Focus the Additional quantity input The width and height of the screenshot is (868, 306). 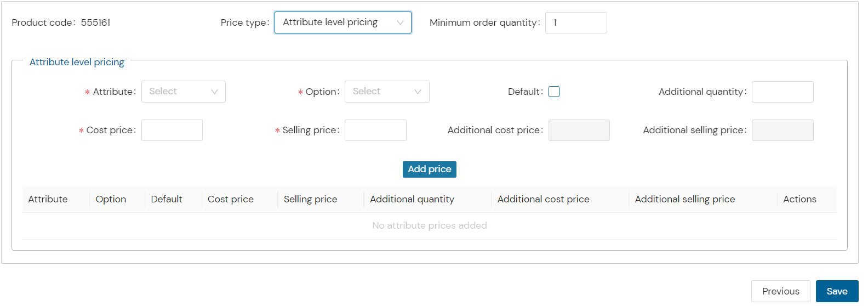pos(783,92)
